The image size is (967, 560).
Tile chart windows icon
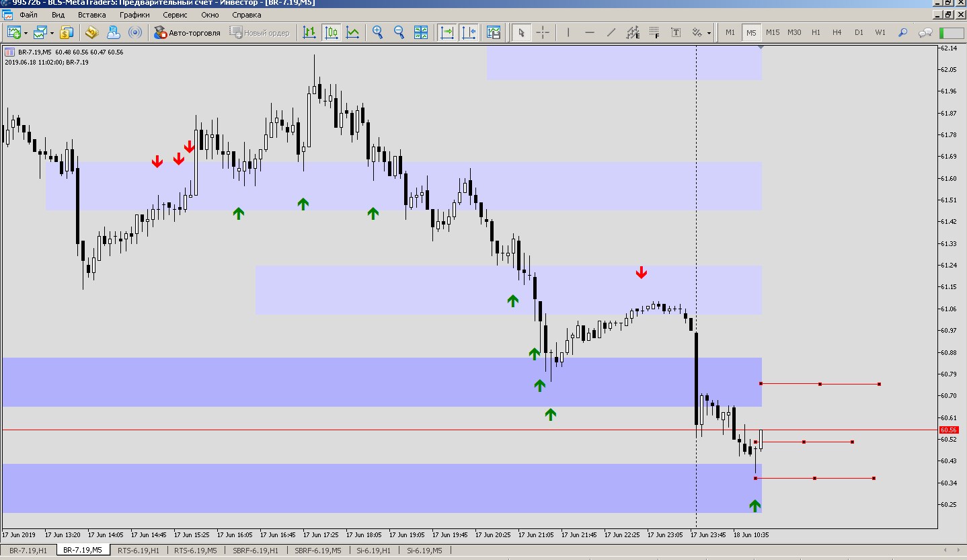[421, 32]
